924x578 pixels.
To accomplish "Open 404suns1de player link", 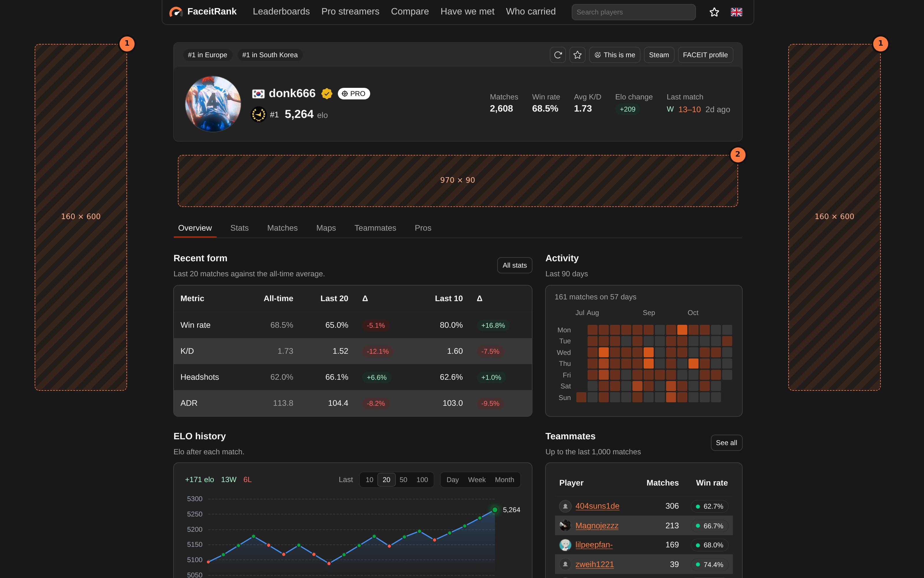I will tap(597, 506).
